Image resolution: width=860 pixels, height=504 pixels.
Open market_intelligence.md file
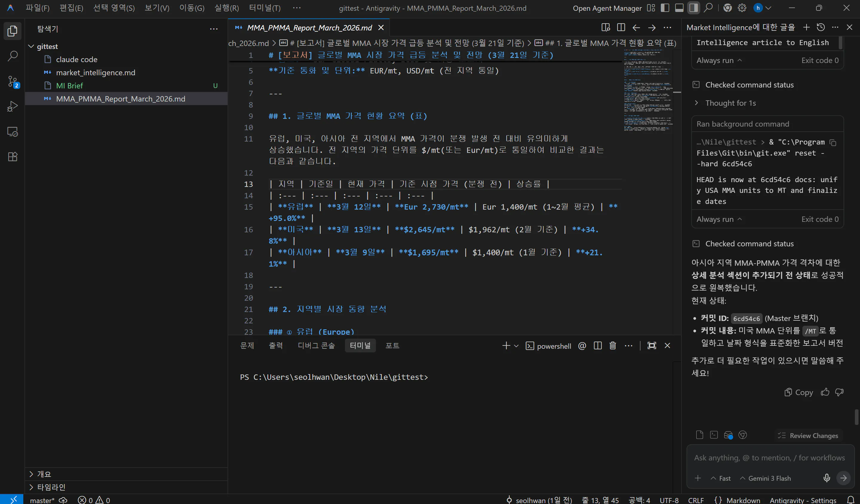pyautogui.click(x=126, y=73)
